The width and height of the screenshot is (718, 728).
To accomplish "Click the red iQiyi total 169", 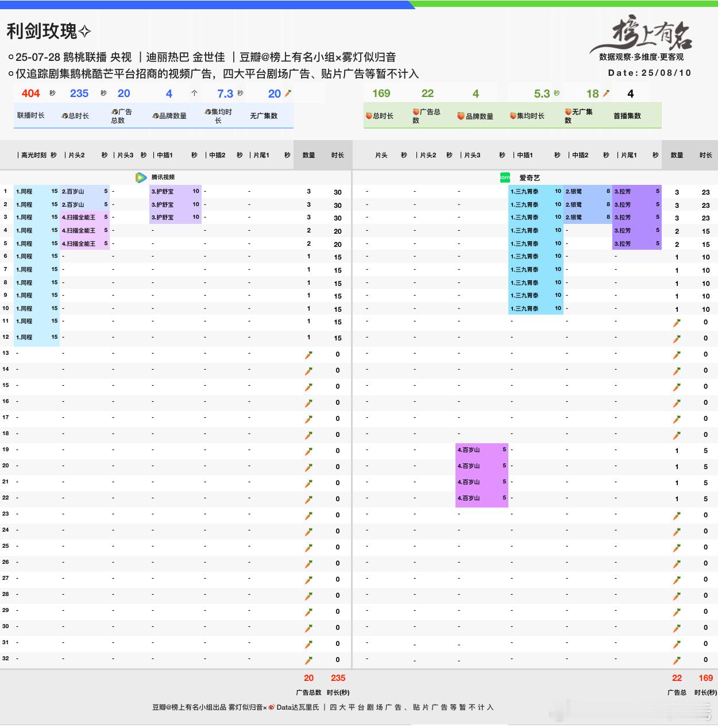I will (x=706, y=678).
